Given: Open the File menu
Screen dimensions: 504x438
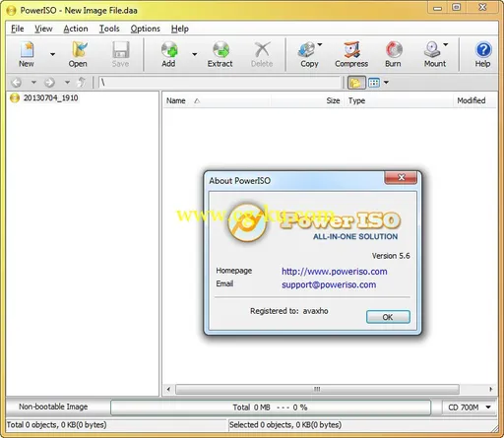Looking at the screenshot, I should [18, 29].
